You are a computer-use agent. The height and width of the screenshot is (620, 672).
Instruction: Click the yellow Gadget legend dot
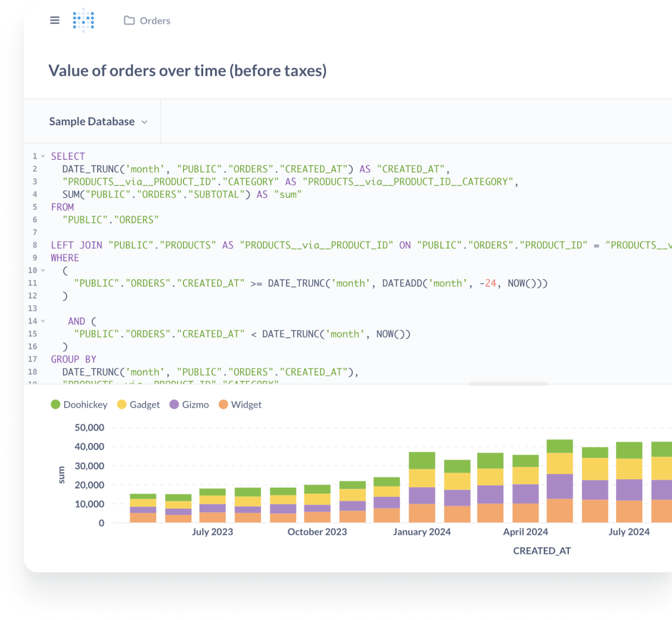click(x=122, y=405)
